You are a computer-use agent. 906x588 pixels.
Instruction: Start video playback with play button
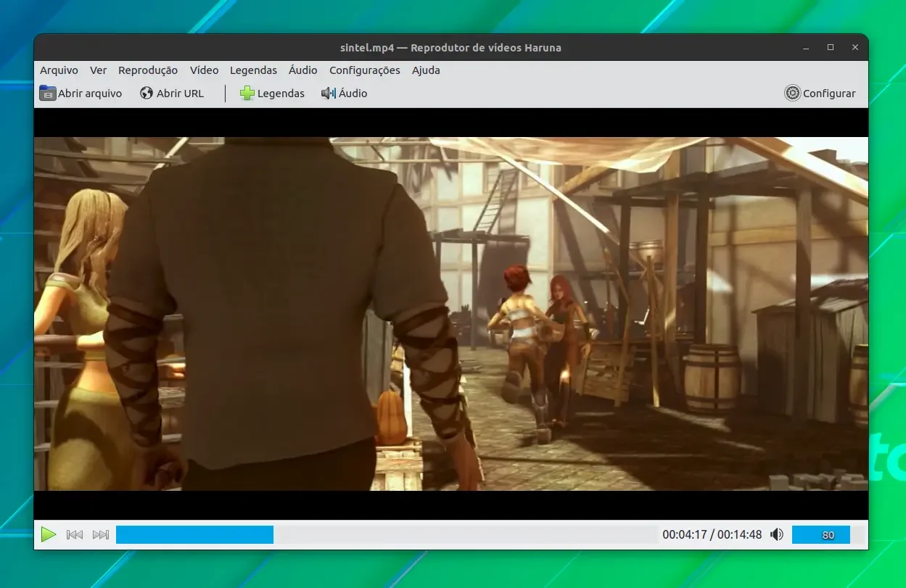[x=49, y=535]
